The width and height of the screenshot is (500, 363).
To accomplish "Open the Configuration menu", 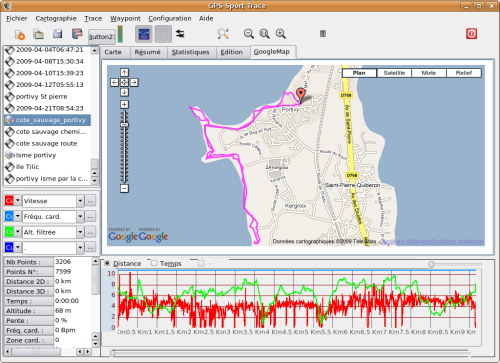I will [170, 18].
